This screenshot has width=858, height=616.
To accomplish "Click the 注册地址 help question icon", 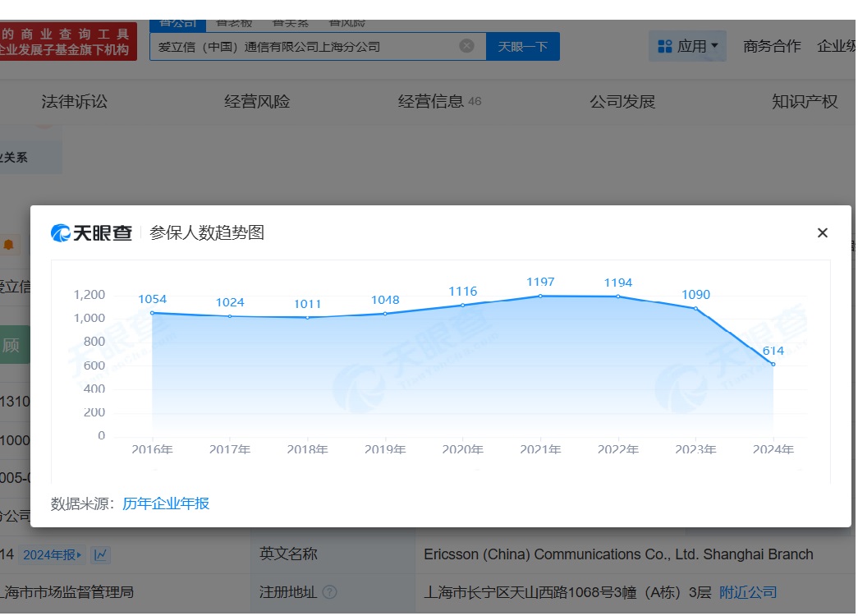I will pos(329,592).
